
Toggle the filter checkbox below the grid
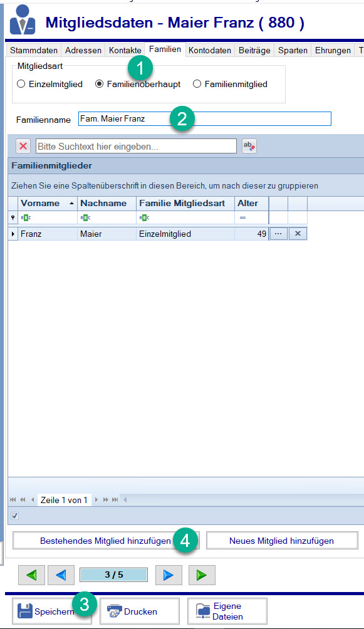coord(15,516)
